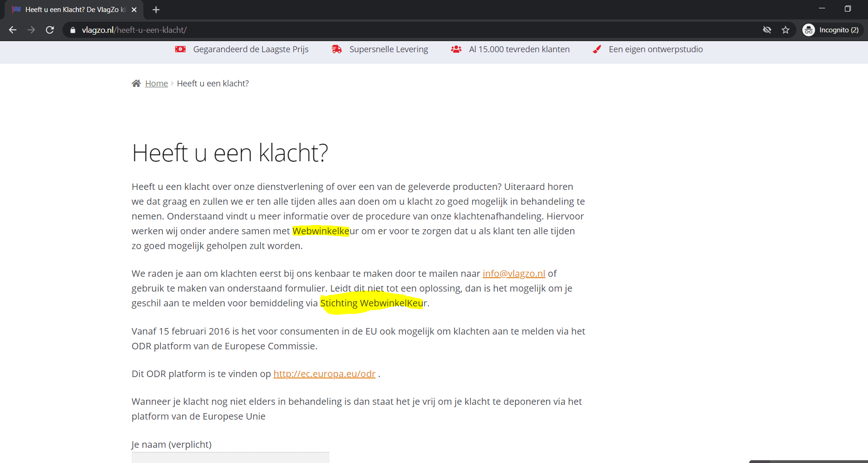
Task: Click the customers group icon
Action: pos(456,49)
